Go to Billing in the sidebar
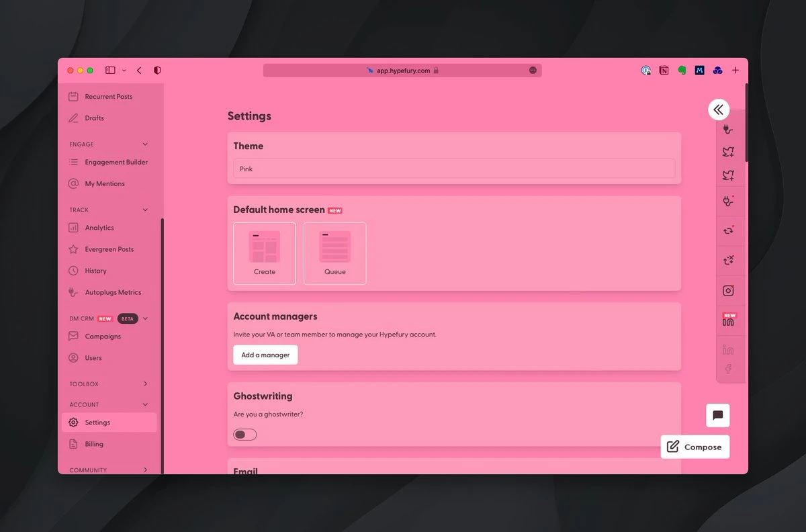The image size is (806, 532). tap(94, 444)
